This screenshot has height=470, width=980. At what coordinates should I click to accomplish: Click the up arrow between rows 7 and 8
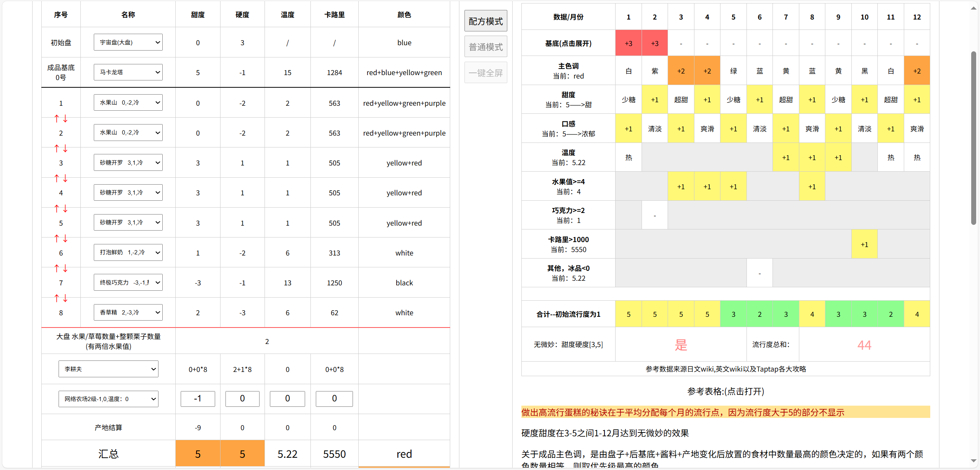pyautogui.click(x=57, y=298)
